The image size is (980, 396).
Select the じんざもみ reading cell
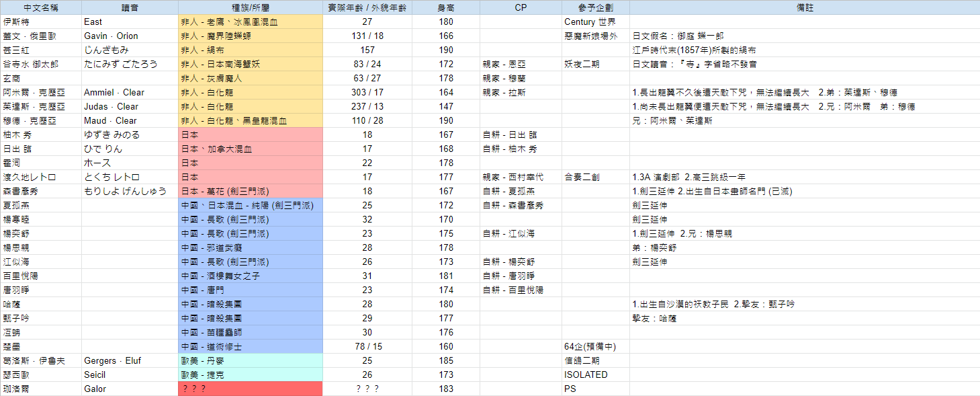pos(130,50)
